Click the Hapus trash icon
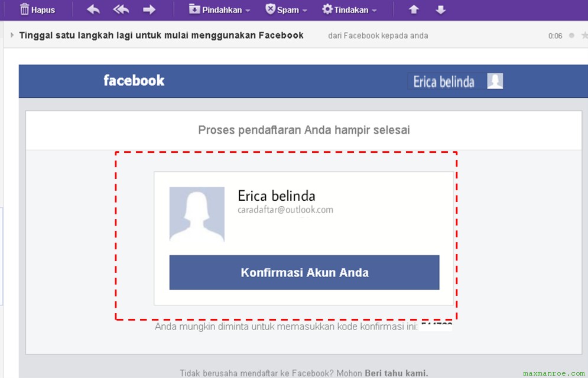 (24, 9)
